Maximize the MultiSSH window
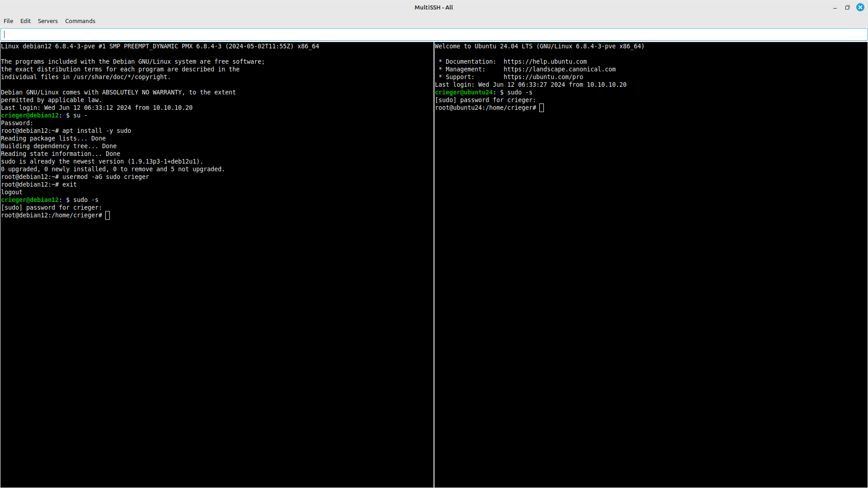 [847, 7]
